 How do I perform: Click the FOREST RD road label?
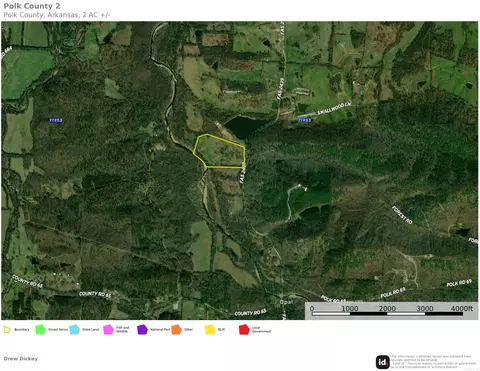(x=402, y=215)
